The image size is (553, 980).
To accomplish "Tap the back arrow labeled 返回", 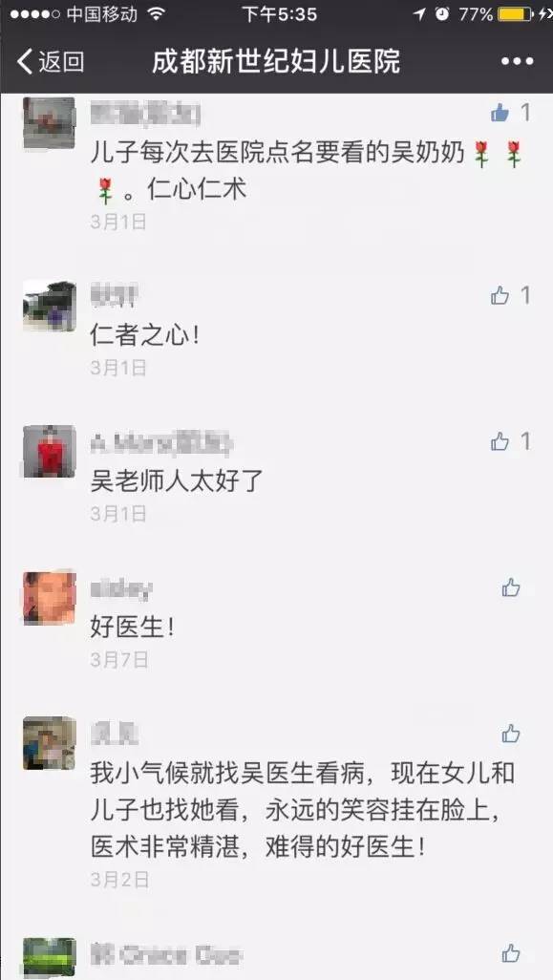I will coord(50,61).
